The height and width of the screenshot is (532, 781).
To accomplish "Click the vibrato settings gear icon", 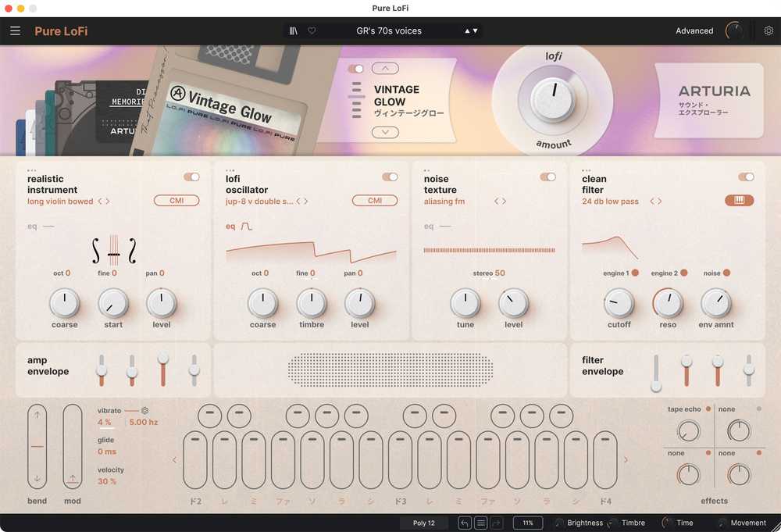I will pyautogui.click(x=145, y=410).
